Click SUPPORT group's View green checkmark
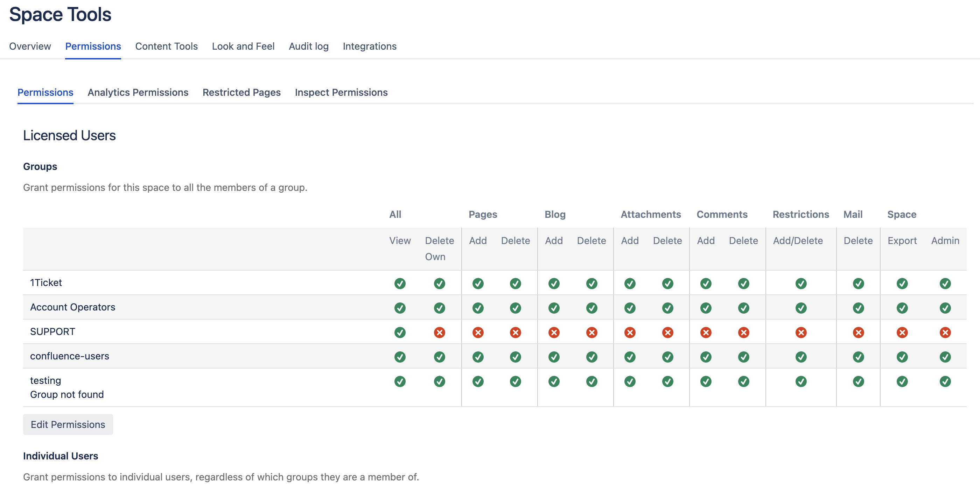980x493 pixels. (400, 333)
